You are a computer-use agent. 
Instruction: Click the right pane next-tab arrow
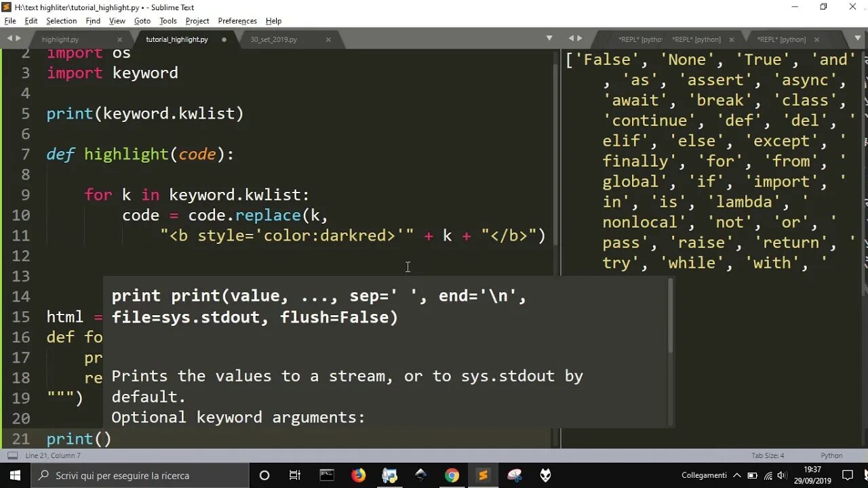(580, 39)
